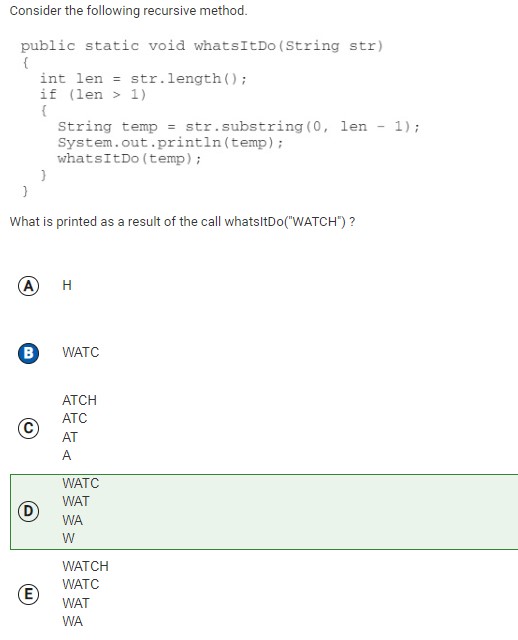This screenshot has height=640, width=518.
Task: Click 'ATCH' line in option C
Action: 79,400
